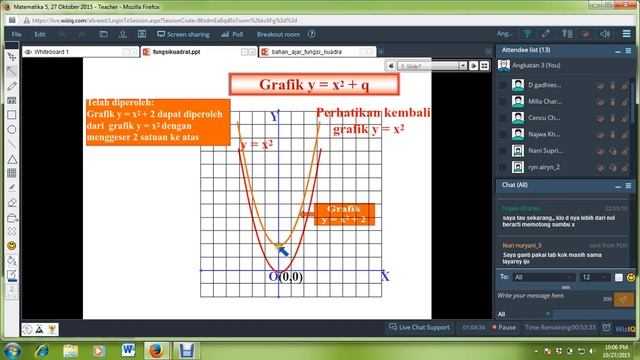640x360 pixels.
Task: Open Attendee list options menu
Action: click(x=628, y=51)
